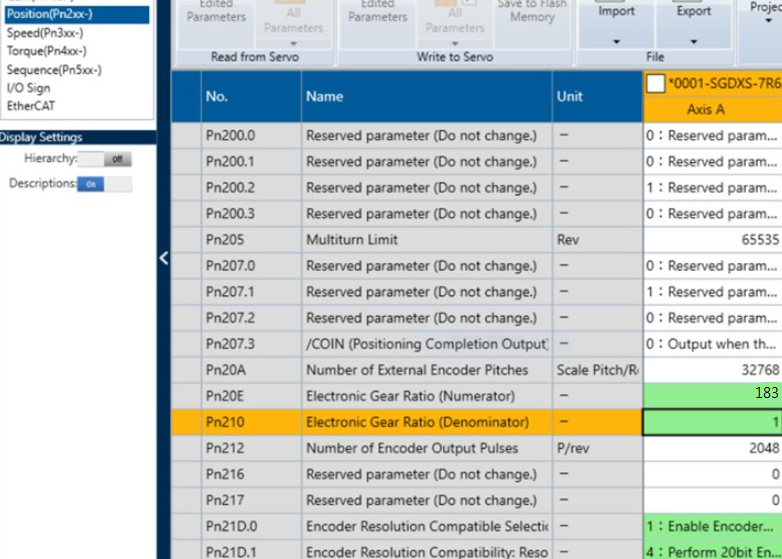Collapse the left category panel with the arrow
782x559 pixels.
tap(164, 258)
